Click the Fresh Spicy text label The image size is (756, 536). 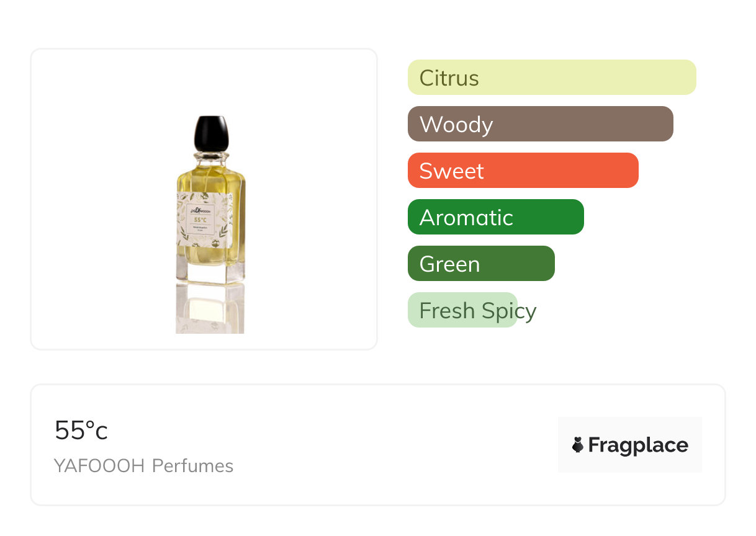coord(477,311)
